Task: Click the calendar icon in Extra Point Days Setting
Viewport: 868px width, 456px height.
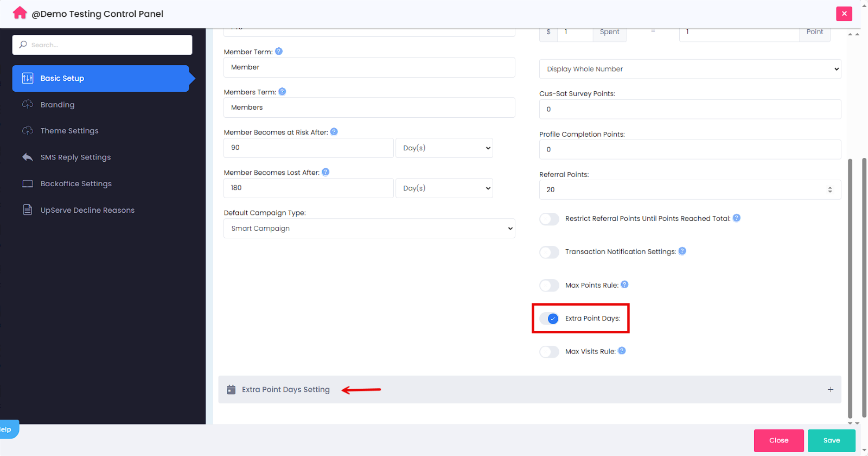Action: coord(231,389)
